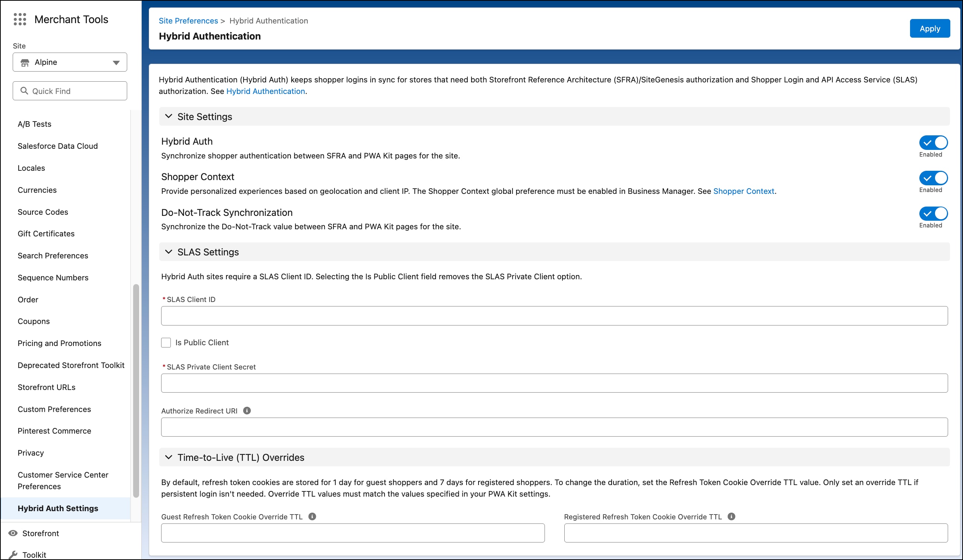
Task: Click the Storefront eye icon
Action: 13,533
